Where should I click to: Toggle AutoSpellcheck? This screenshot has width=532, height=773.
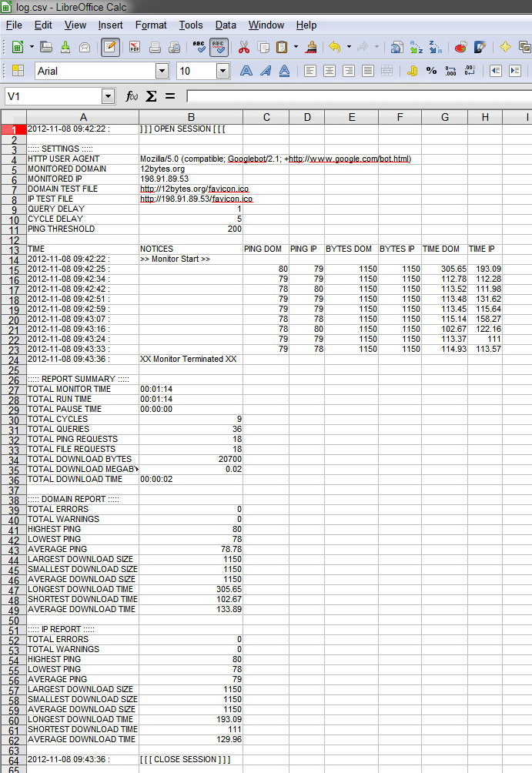(219, 47)
